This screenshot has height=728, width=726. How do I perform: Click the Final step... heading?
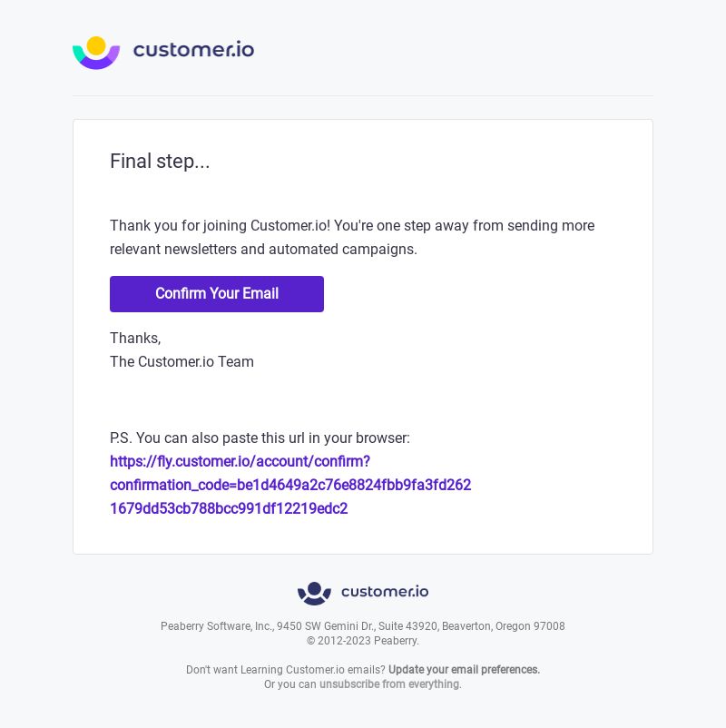click(x=160, y=161)
